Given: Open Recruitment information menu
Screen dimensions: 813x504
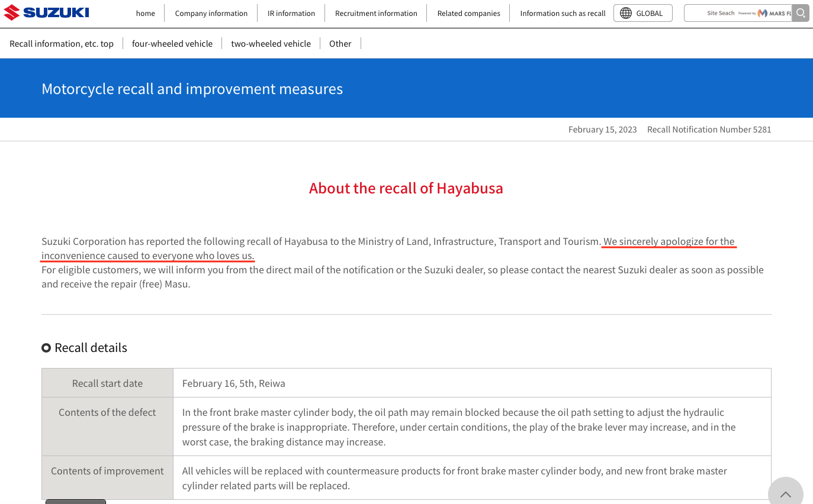Looking at the screenshot, I should click(376, 13).
